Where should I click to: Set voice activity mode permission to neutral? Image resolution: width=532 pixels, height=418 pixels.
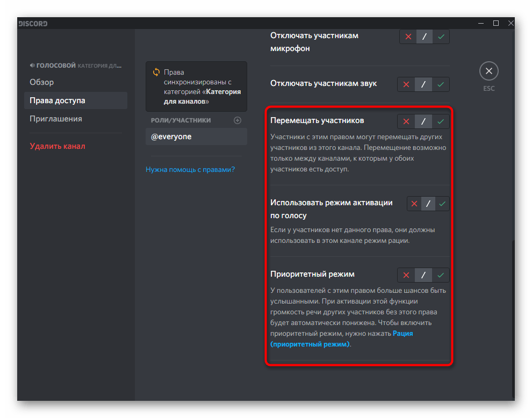tap(428, 204)
